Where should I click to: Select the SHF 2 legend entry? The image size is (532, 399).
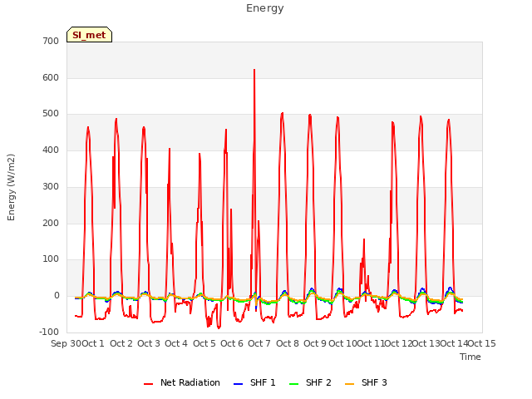(310, 382)
